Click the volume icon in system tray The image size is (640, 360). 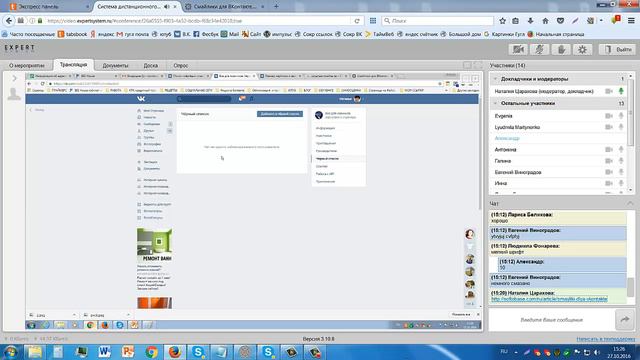(597, 352)
